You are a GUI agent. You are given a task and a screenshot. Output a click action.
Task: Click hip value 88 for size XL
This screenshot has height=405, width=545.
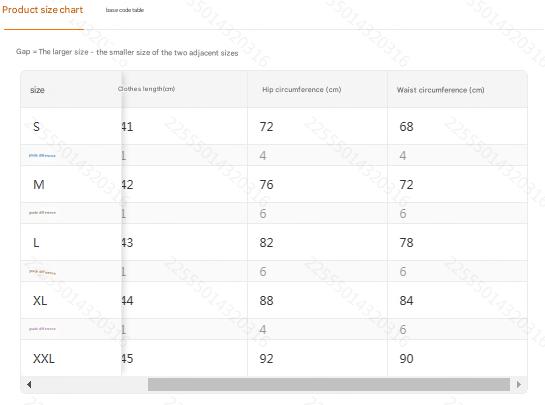[x=267, y=301]
